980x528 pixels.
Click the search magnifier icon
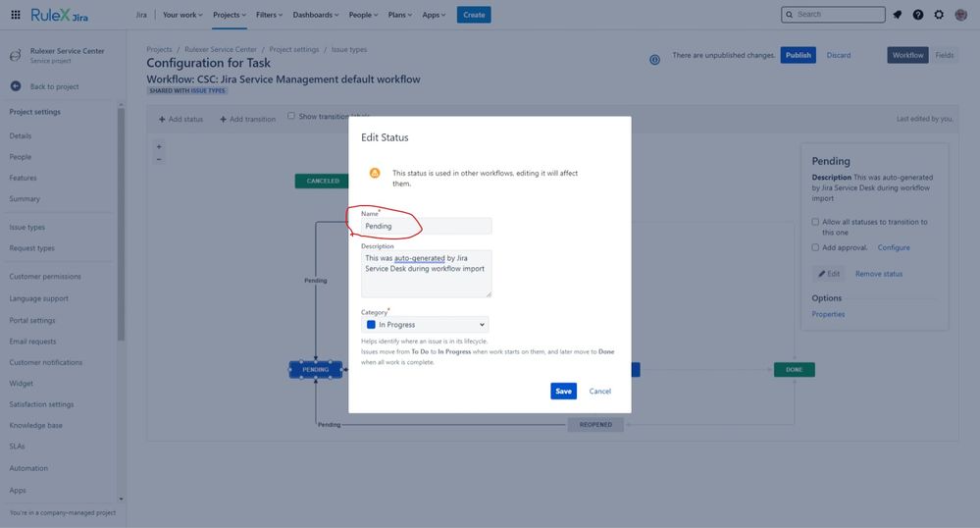(x=790, y=15)
